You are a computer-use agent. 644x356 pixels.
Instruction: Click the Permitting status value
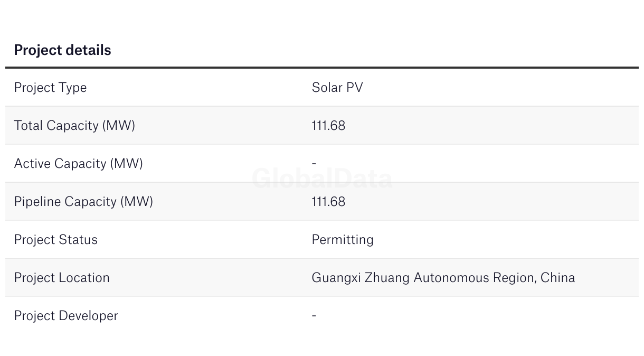coord(343,240)
